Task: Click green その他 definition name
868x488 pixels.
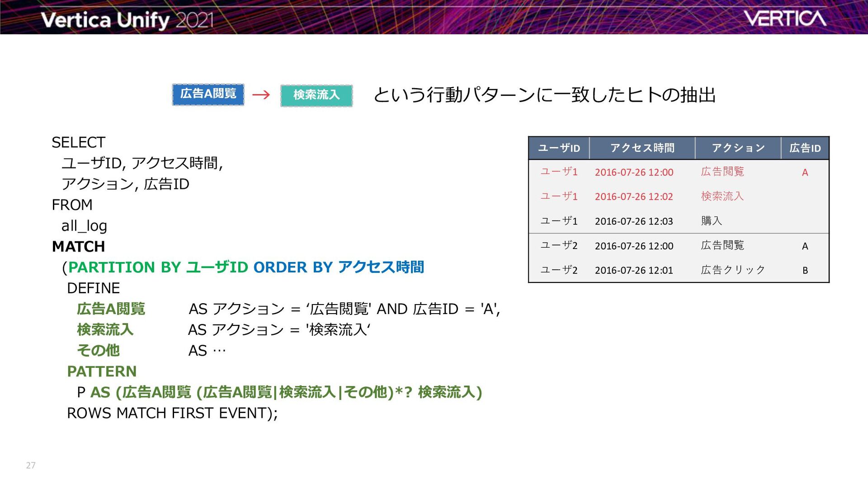Action: (98, 350)
